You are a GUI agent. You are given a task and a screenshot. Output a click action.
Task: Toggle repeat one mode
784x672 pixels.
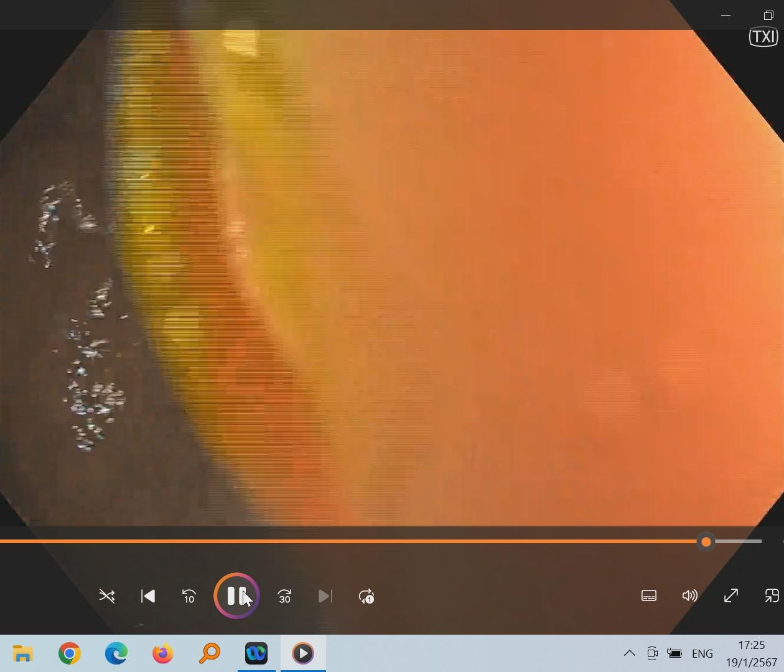click(x=366, y=597)
